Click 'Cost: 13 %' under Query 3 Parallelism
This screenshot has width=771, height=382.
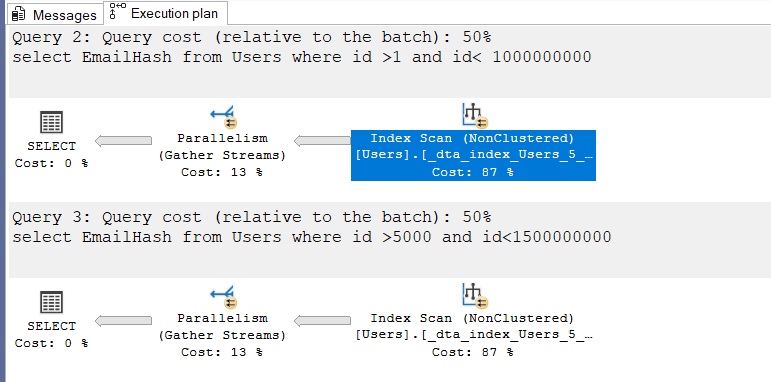pos(222,353)
